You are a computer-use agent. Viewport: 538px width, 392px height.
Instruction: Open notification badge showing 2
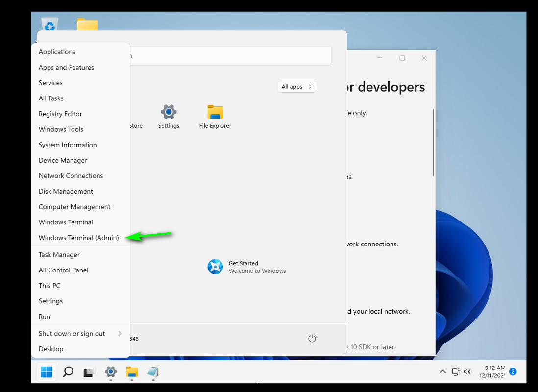coord(513,372)
